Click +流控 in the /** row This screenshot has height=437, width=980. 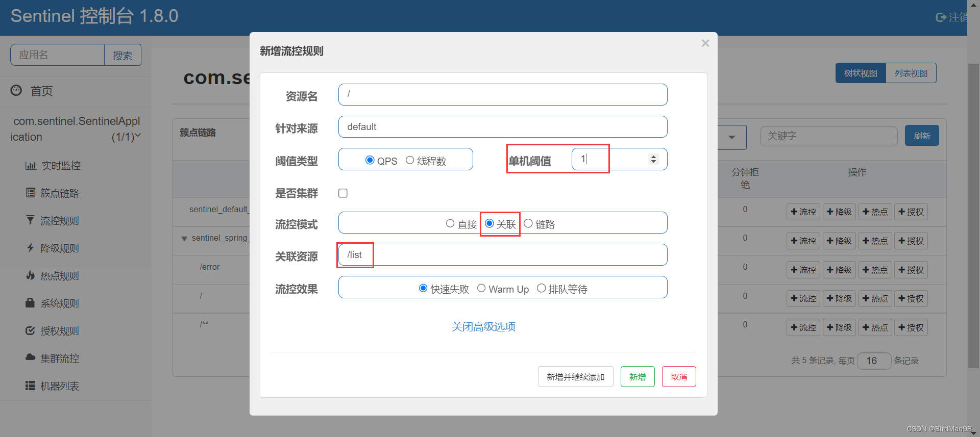coord(803,327)
